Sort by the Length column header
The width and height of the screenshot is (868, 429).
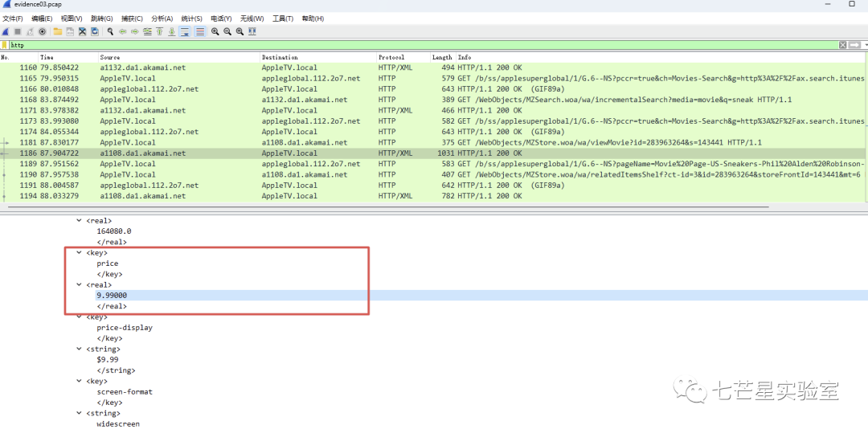click(444, 57)
